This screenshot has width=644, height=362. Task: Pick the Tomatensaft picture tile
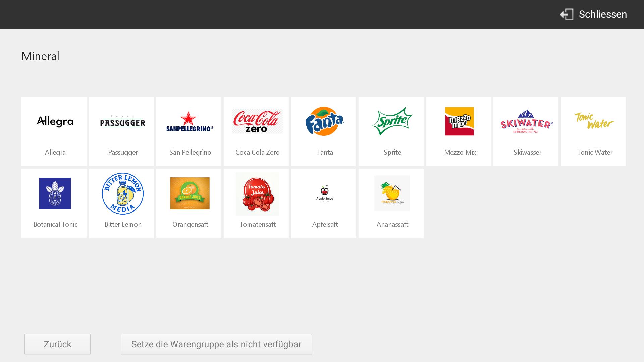click(x=256, y=203)
